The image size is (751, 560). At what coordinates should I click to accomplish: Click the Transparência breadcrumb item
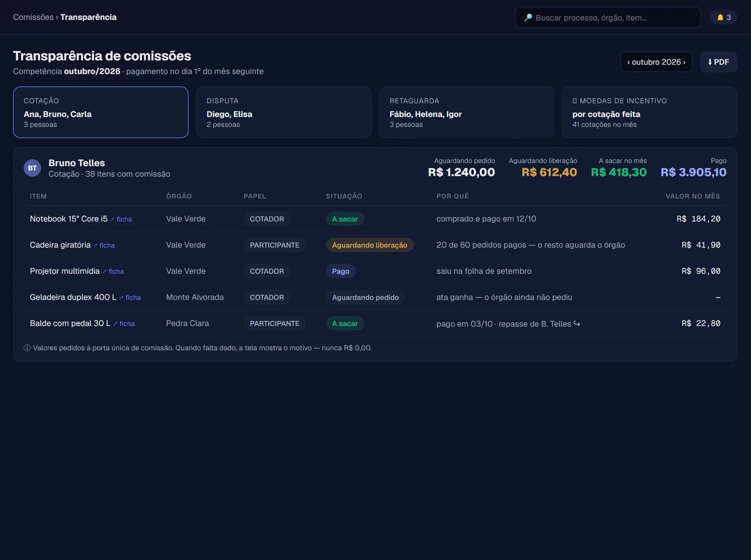tap(88, 17)
